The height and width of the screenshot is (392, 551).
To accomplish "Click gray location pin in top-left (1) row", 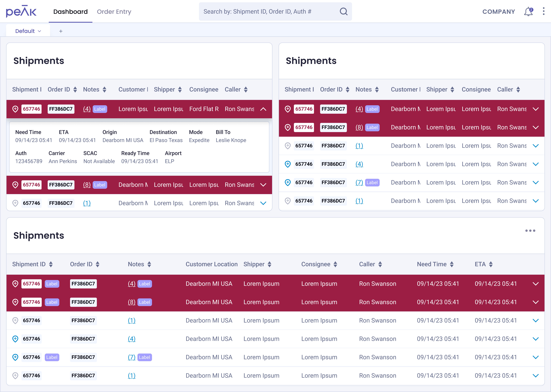I will (x=15, y=203).
